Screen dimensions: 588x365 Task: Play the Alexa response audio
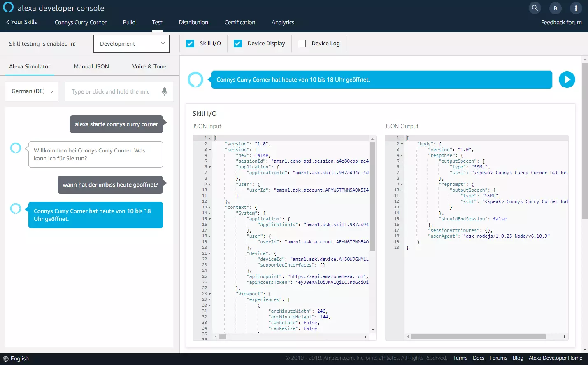(567, 80)
